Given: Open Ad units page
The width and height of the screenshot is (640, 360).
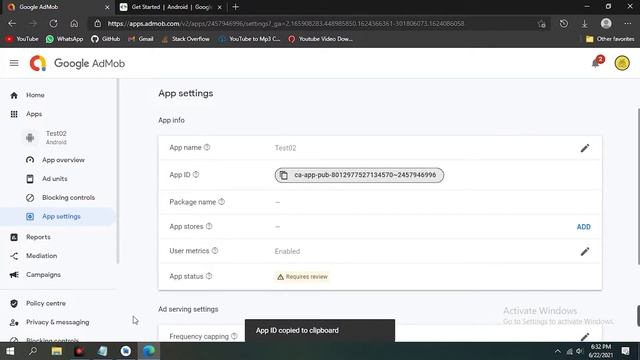Looking at the screenshot, I should pos(55,179).
